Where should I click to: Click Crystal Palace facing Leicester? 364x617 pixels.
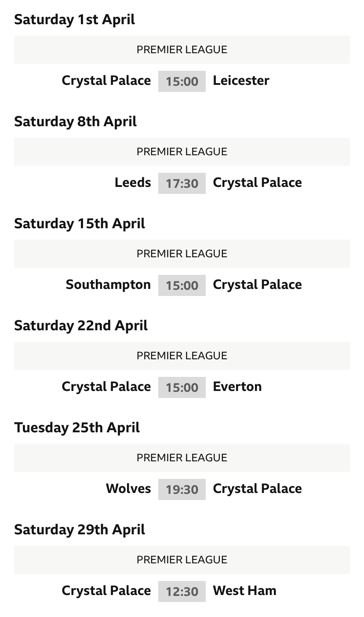tap(106, 80)
